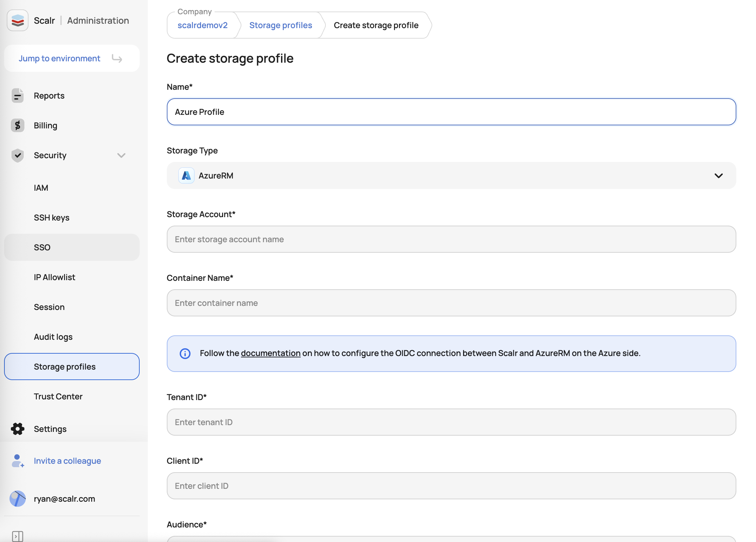Viewport: 756px width, 542px height.
Task: Click Storage profiles breadcrumb link
Action: coord(280,25)
